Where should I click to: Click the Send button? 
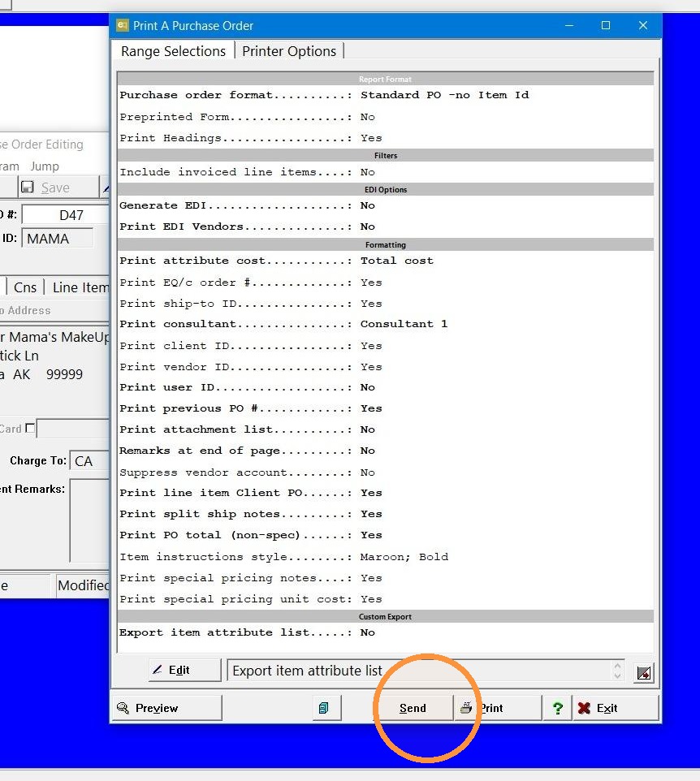pos(413,708)
